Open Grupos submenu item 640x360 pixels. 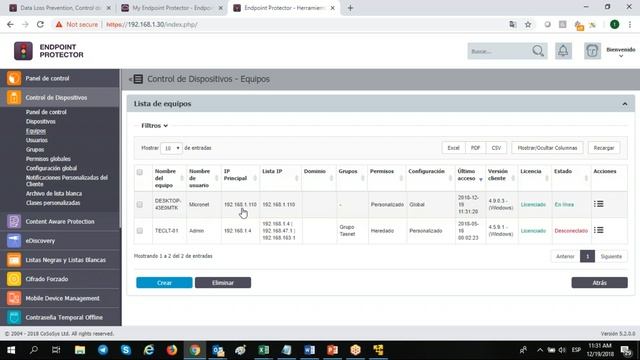click(35, 149)
